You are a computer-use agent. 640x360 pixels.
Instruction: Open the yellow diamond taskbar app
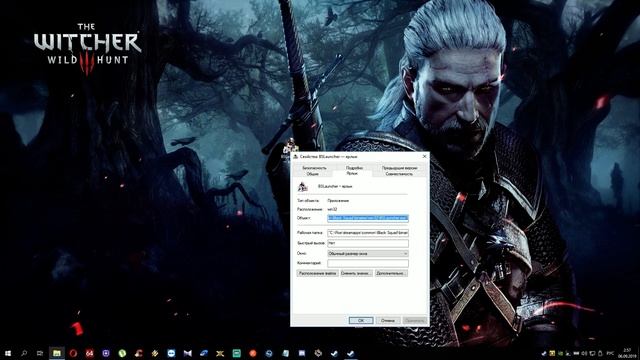pos(155,353)
